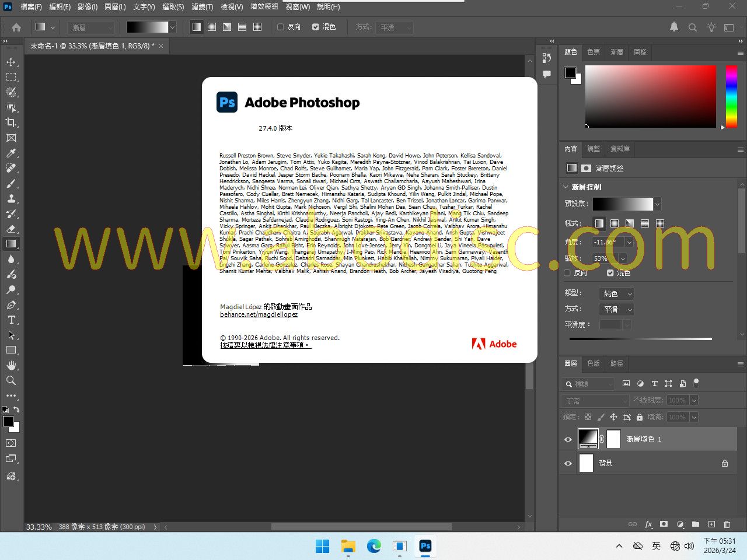Image resolution: width=747 pixels, height=560 pixels.
Task: Click the vertical hue spectrum slider
Action: point(731,96)
